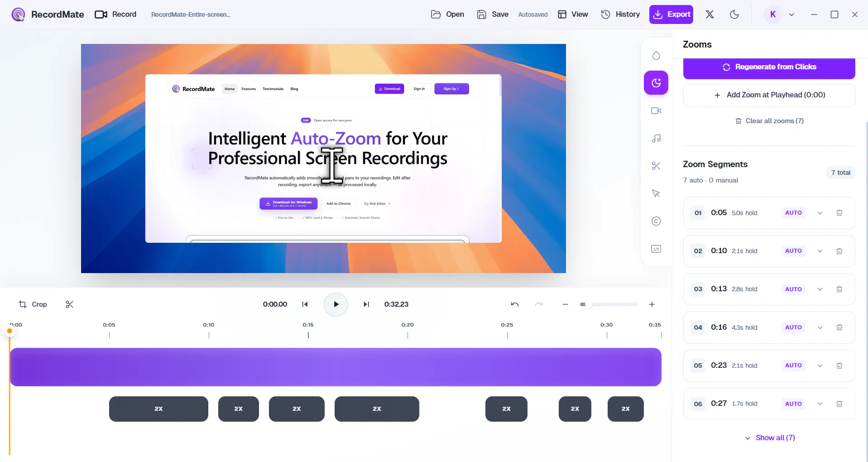Zoom in the timeline with plus icon
This screenshot has width=868, height=462.
point(652,304)
